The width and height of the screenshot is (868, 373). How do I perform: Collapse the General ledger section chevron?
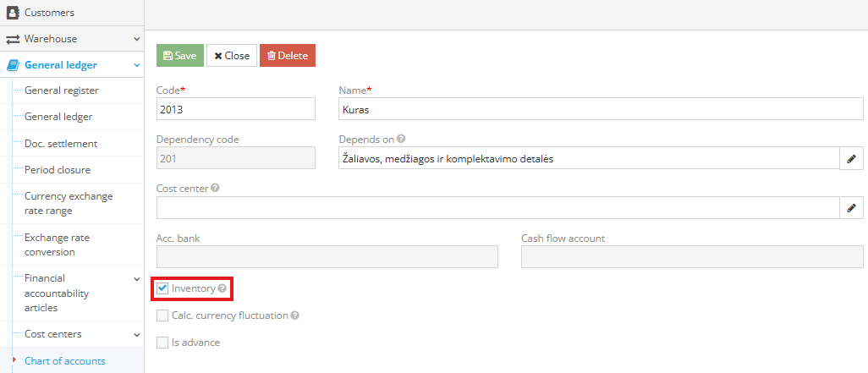pos(136,64)
